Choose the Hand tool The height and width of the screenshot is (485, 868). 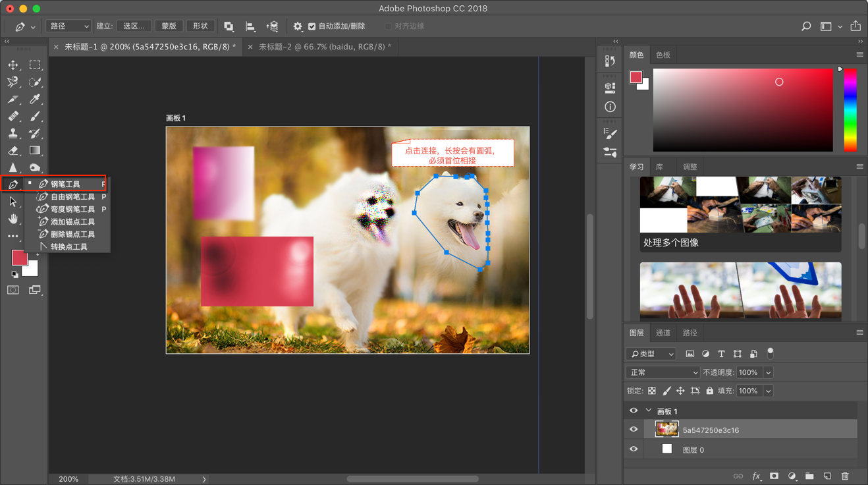[13, 219]
